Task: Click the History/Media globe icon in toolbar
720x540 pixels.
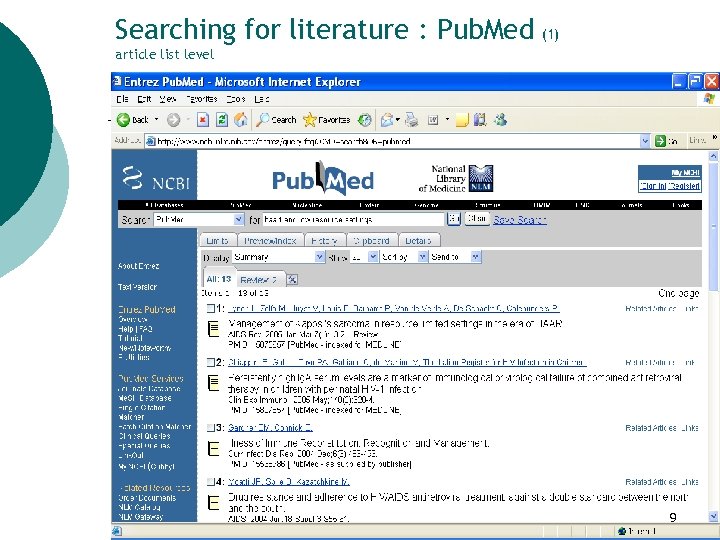Action: (x=365, y=120)
